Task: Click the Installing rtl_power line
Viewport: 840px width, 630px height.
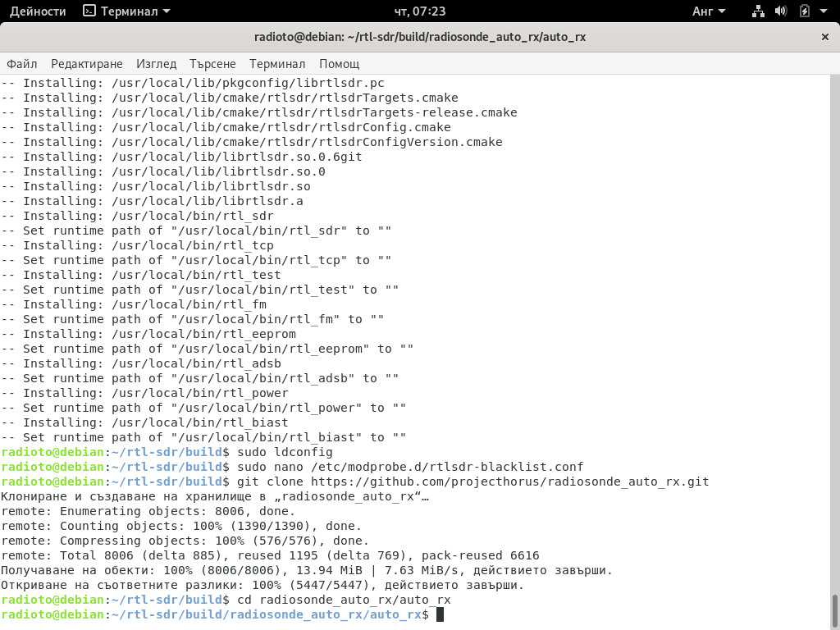Action: coord(144,393)
